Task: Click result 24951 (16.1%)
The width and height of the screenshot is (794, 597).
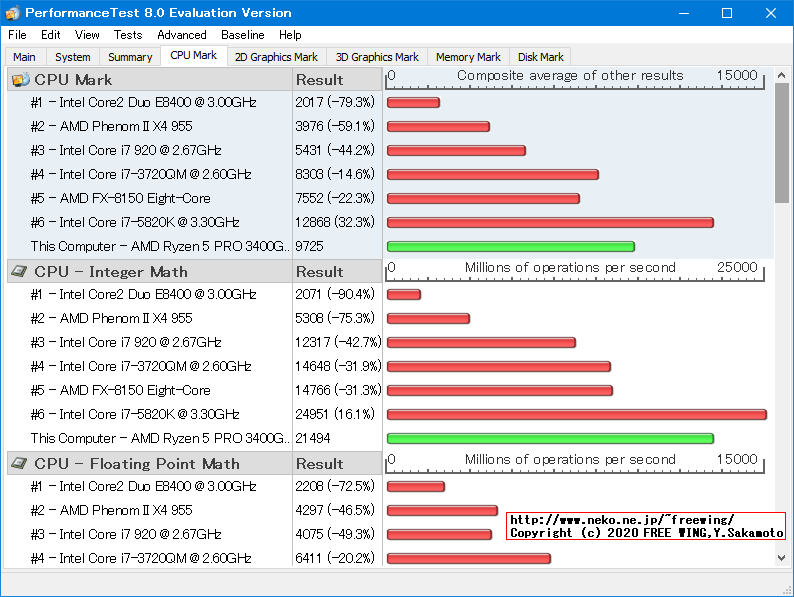Action: click(x=335, y=414)
